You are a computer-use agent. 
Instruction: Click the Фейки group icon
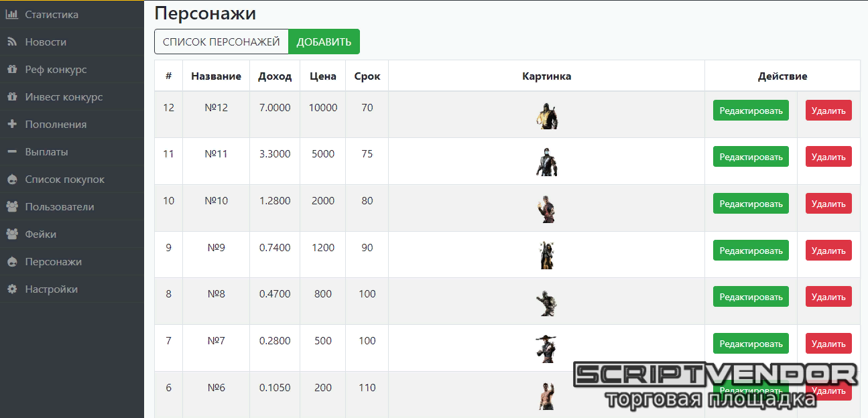point(11,234)
